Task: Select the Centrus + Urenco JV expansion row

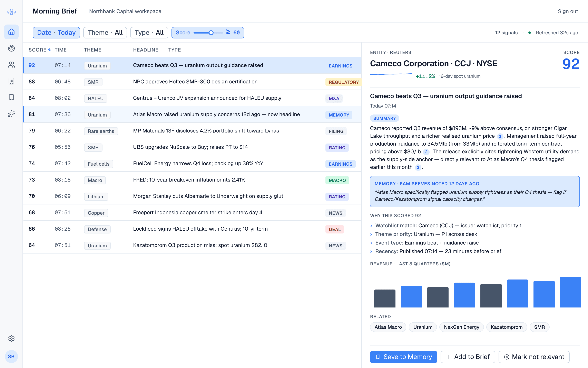Action: click(192, 98)
